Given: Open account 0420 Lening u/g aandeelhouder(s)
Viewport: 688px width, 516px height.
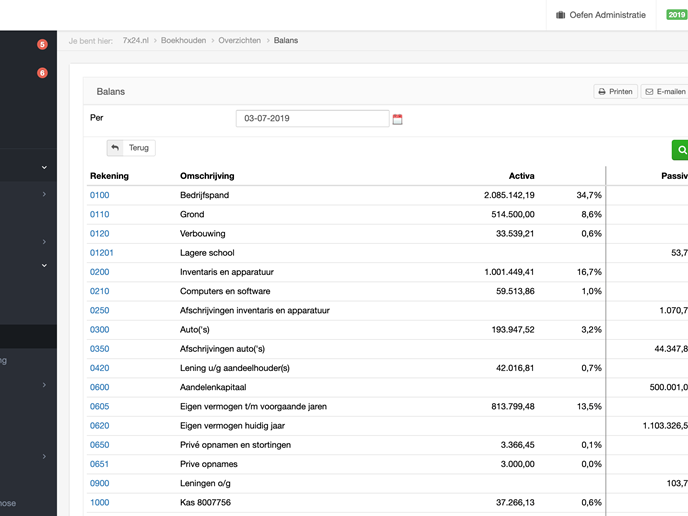Looking at the screenshot, I should [x=99, y=368].
